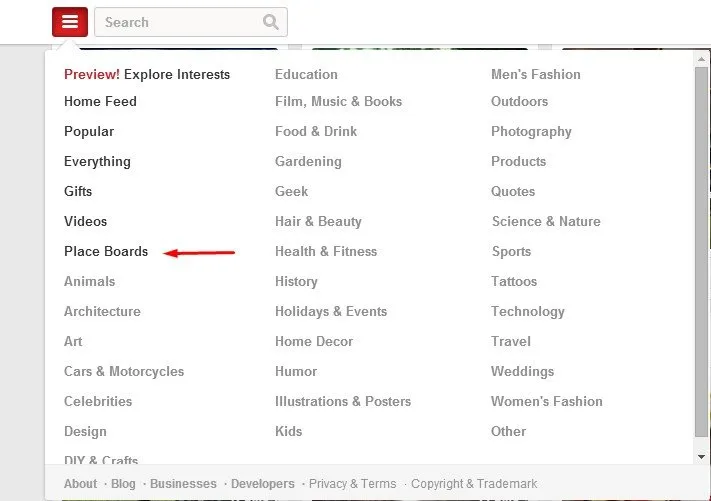Viewport: 711px width, 501px height.
Task: Open the Science & Nature category
Action: tap(546, 221)
